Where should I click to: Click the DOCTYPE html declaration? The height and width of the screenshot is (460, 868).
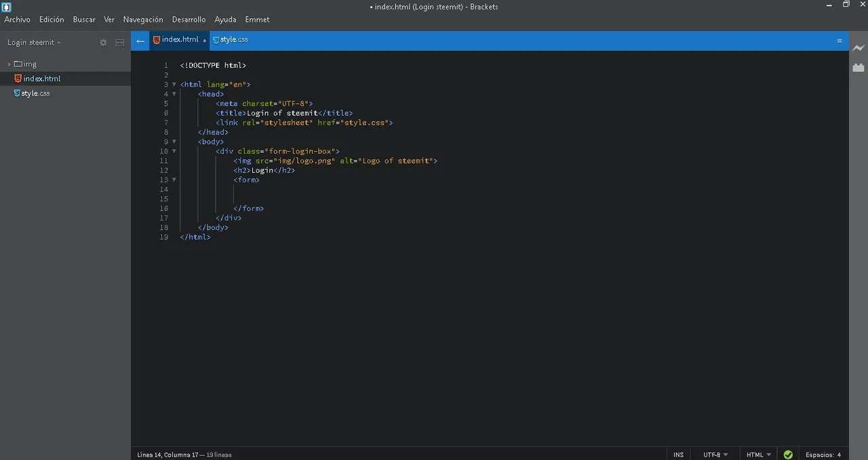coord(213,66)
